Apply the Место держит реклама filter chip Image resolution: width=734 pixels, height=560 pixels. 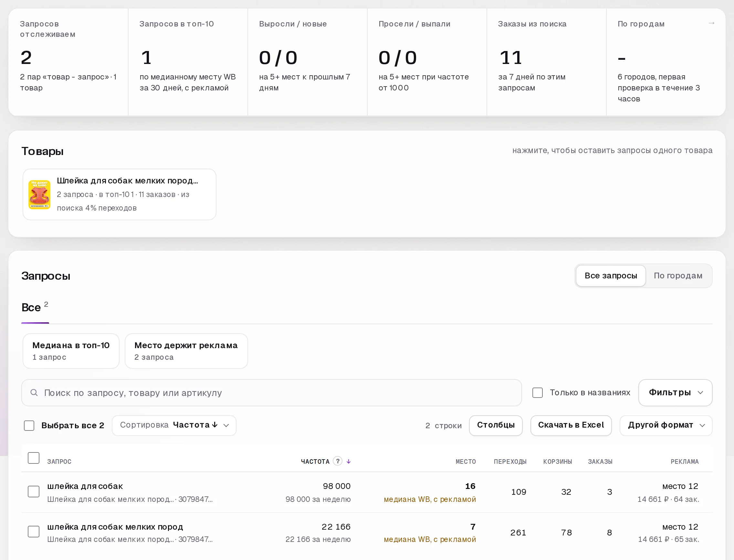click(186, 351)
